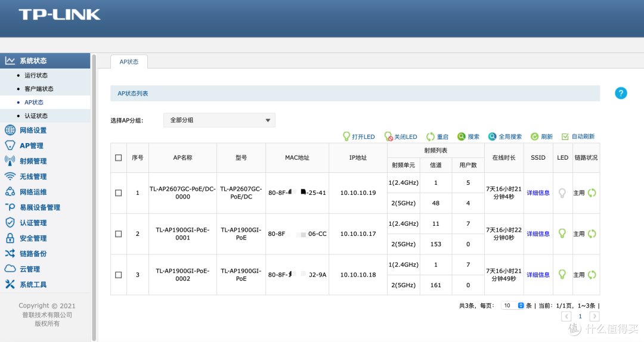Click the 系统状态 chart icon in sidebar
The width and height of the screenshot is (644, 342).
[x=10, y=61]
